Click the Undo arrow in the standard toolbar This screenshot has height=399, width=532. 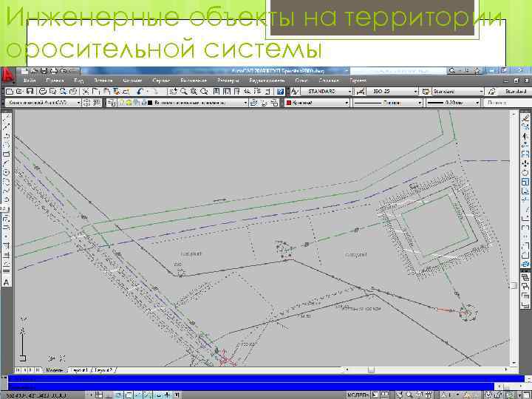[140, 92]
